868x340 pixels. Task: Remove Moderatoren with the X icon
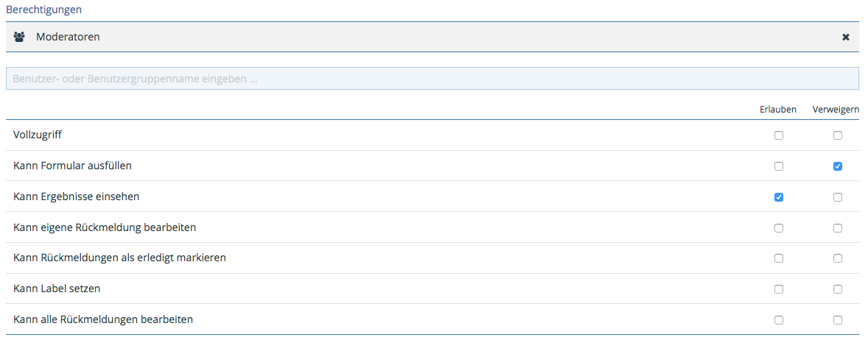tap(846, 37)
